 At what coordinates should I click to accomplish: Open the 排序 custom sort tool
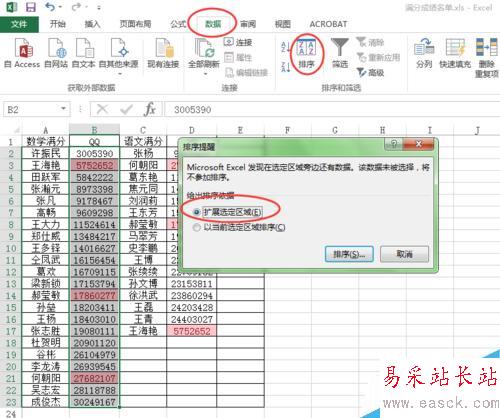[306, 53]
